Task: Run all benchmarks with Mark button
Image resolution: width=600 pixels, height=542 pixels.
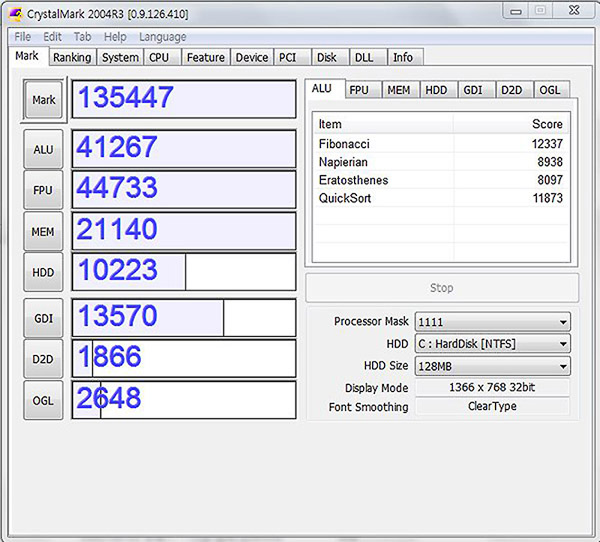Action: pyautogui.click(x=43, y=100)
